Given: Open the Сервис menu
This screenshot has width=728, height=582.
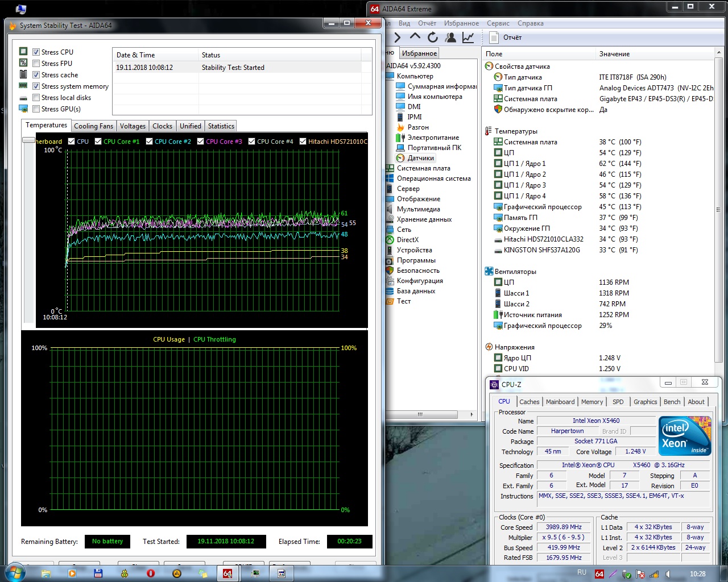Looking at the screenshot, I should [x=498, y=23].
